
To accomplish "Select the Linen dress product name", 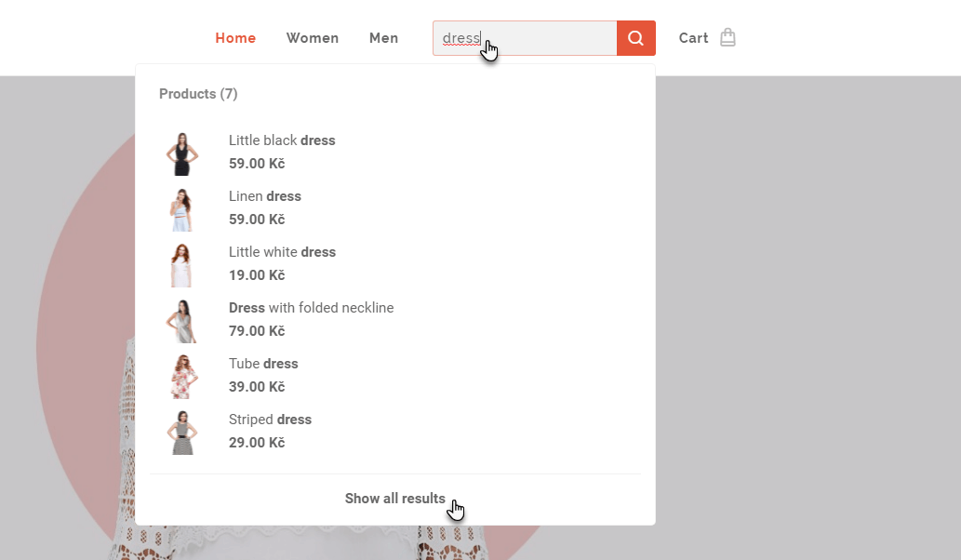I will click(x=265, y=196).
